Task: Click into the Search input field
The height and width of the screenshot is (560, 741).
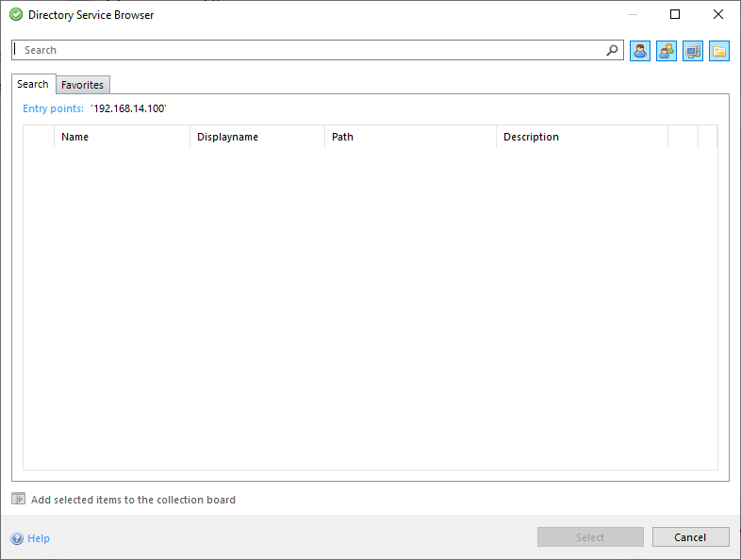Action: click(311, 50)
